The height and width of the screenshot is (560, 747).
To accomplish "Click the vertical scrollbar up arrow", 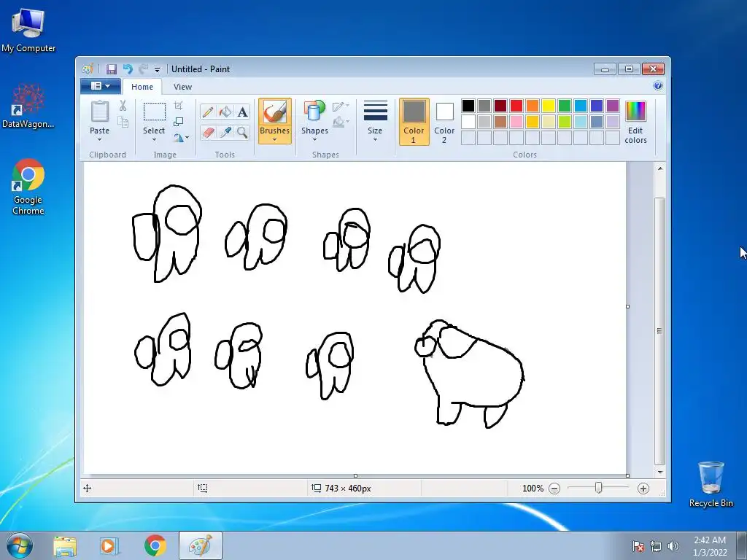I will pyautogui.click(x=659, y=168).
